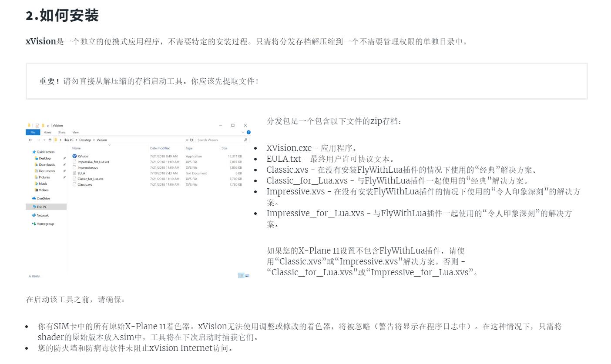Click the bold 'xVision' word in intro paragraph

click(x=41, y=42)
